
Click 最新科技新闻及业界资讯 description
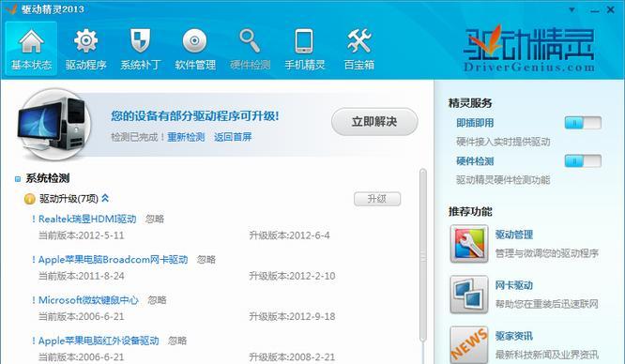pyautogui.click(x=547, y=355)
